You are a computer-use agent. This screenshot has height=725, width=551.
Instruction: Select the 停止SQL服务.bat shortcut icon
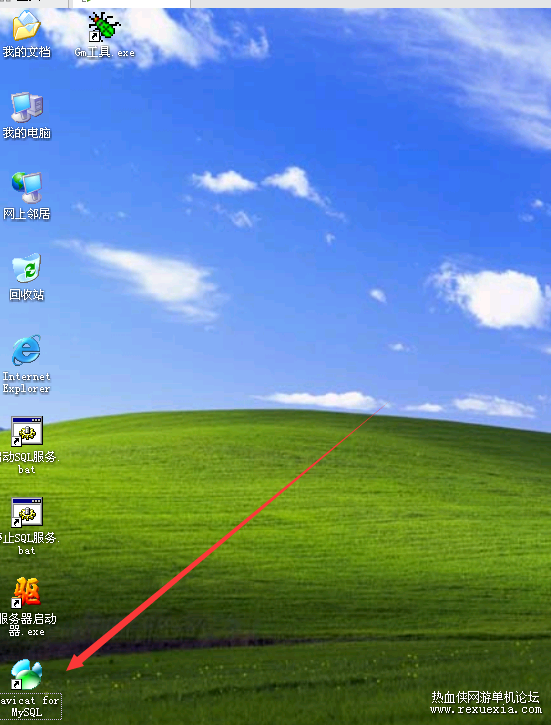pyautogui.click(x=27, y=512)
